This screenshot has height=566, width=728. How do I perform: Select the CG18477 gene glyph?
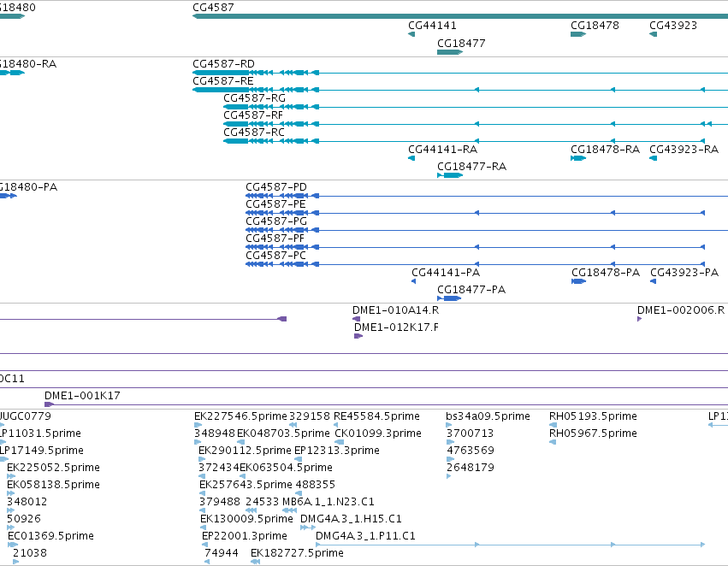click(x=450, y=52)
